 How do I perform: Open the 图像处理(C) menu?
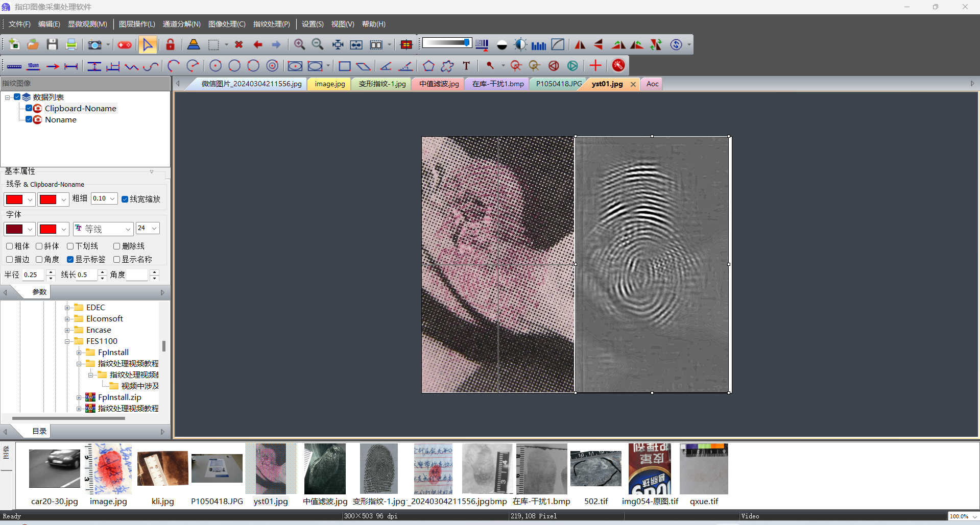click(227, 24)
